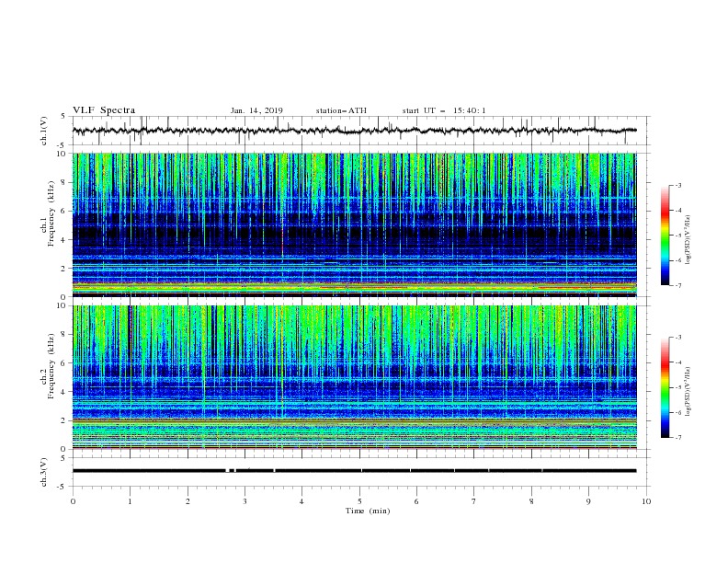Click time axis tick label "9"
The image size is (728, 563).
[588, 501]
